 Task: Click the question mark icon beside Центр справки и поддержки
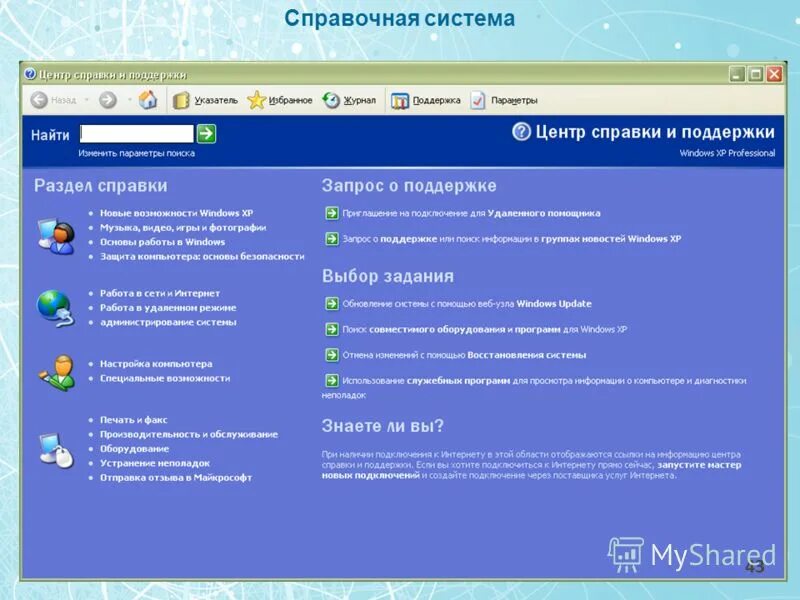[x=521, y=132]
